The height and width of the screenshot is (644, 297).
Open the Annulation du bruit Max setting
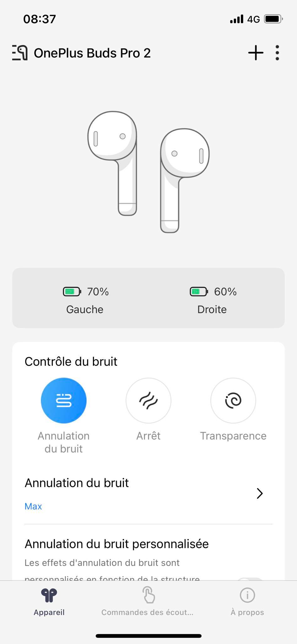click(77, 483)
